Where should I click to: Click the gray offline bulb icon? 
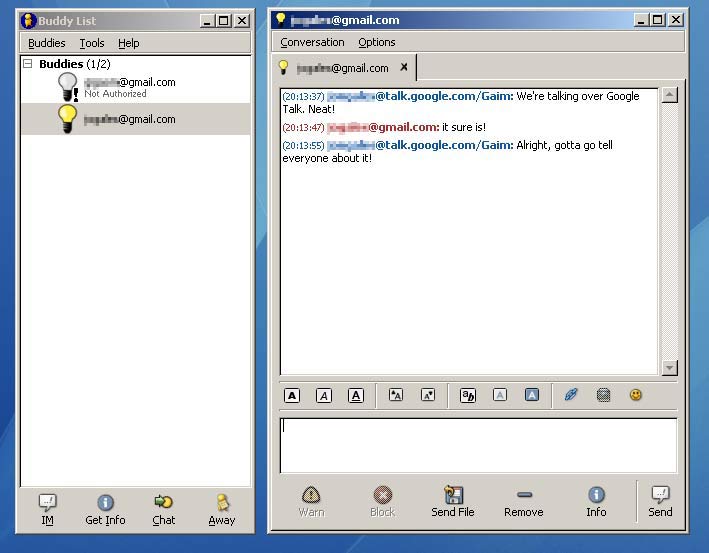point(68,87)
